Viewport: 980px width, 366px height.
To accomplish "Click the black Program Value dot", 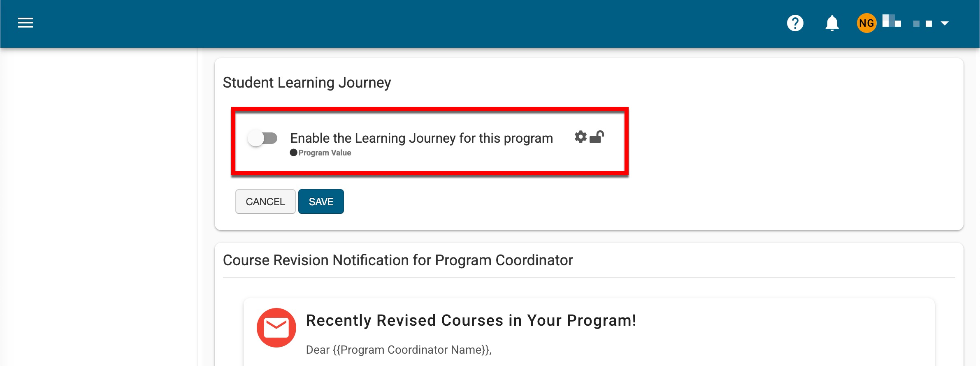I will pos(293,153).
